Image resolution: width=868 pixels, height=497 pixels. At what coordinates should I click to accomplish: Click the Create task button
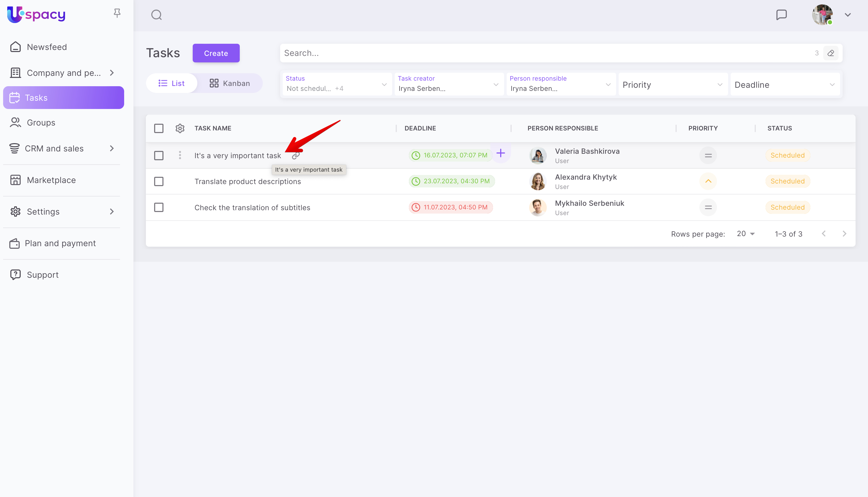[x=215, y=53]
